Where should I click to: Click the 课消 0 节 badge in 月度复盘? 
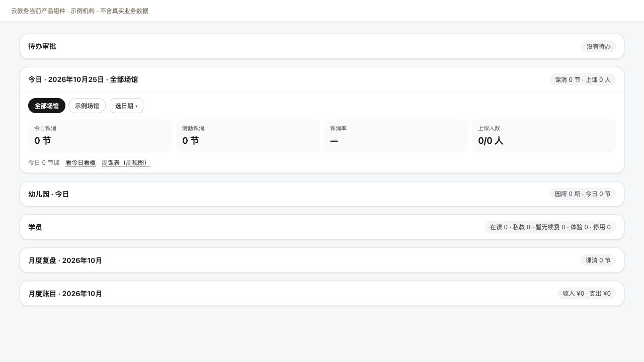pos(598,260)
